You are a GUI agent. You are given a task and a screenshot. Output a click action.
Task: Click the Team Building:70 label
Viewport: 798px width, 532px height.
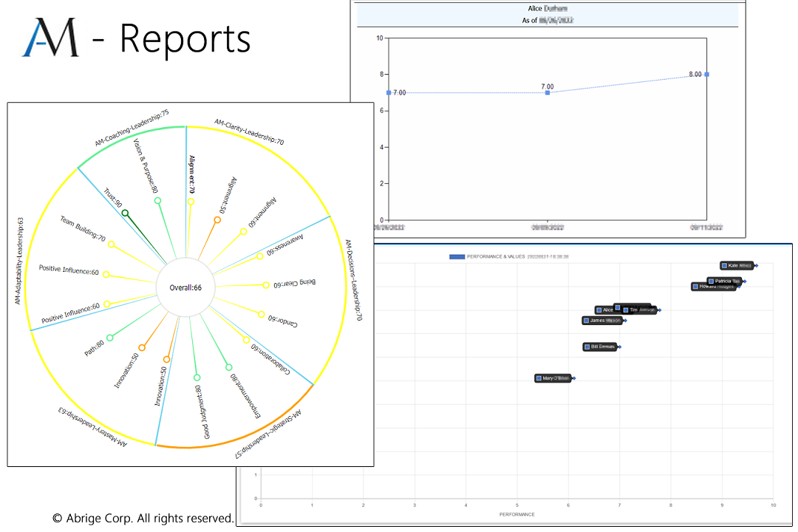coord(83,228)
